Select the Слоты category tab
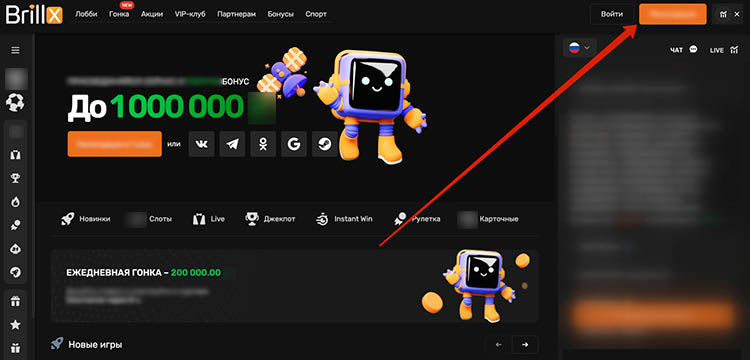750x360 pixels. click(x=150, y=219)
